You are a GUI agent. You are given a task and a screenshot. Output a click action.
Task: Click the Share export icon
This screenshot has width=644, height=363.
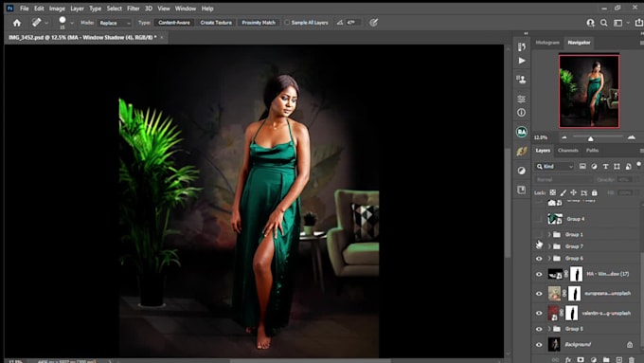[639, 23]
